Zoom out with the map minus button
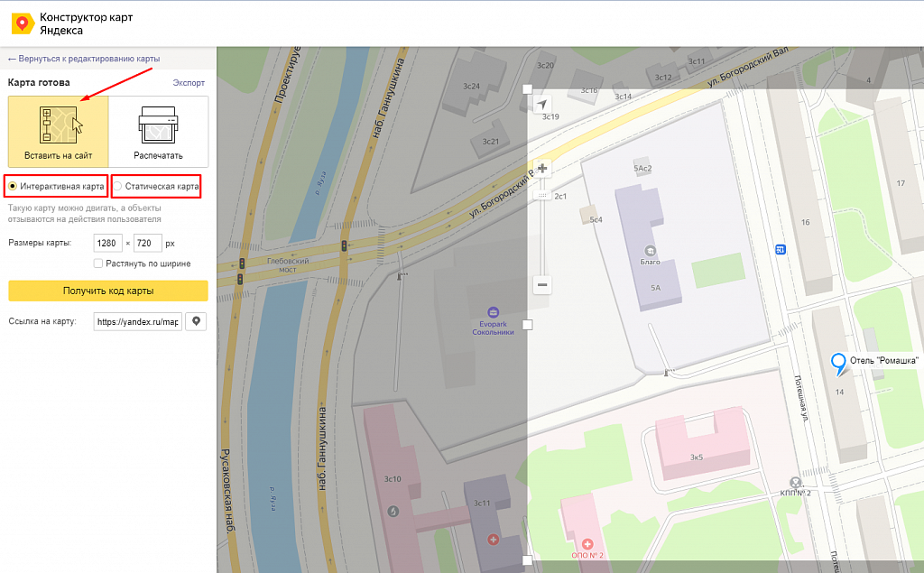Image resolution: width=924 pixels, height=573 pixels. pyautogui.click(x=542, y=285)
